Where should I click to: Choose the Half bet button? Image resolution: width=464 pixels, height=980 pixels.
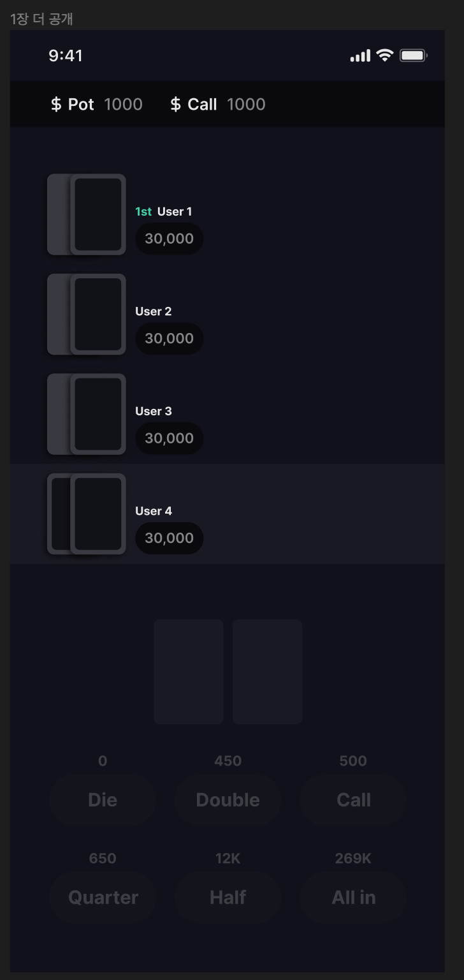pos(228,898)
